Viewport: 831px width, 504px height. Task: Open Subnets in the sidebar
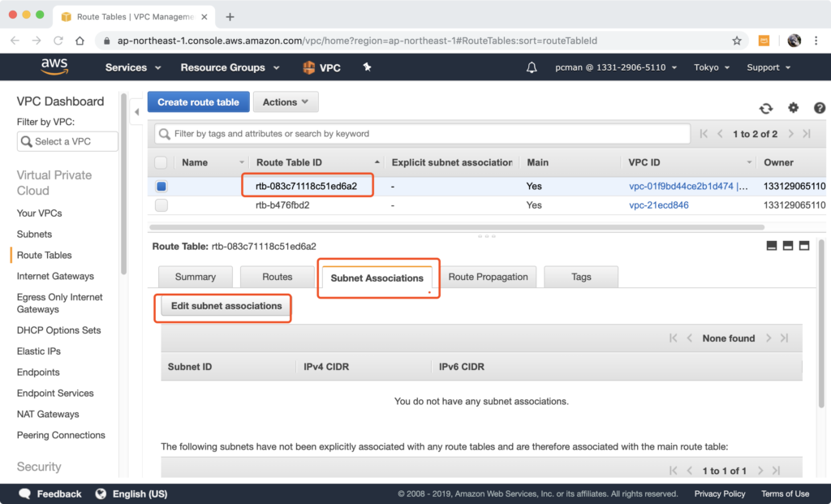point(34,235)
